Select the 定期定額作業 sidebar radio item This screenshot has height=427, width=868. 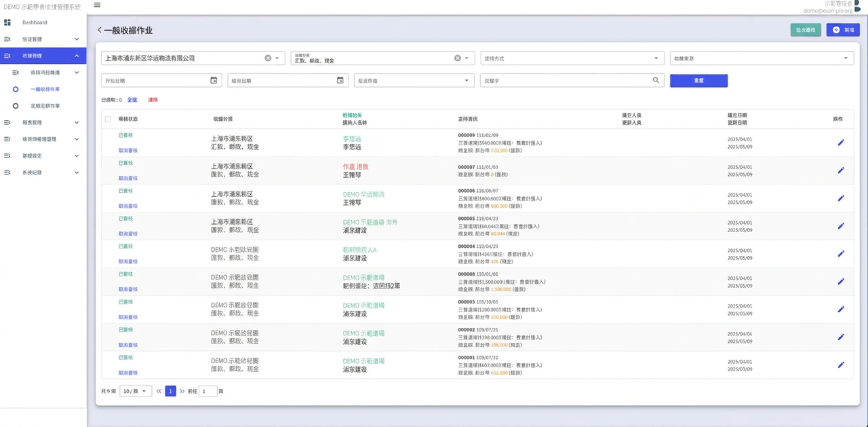[46, 106]
